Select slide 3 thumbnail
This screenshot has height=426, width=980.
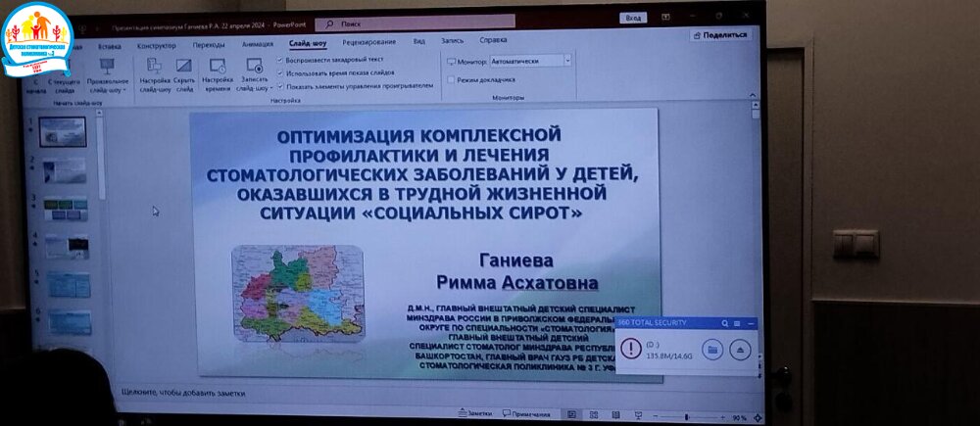[66, 209]
